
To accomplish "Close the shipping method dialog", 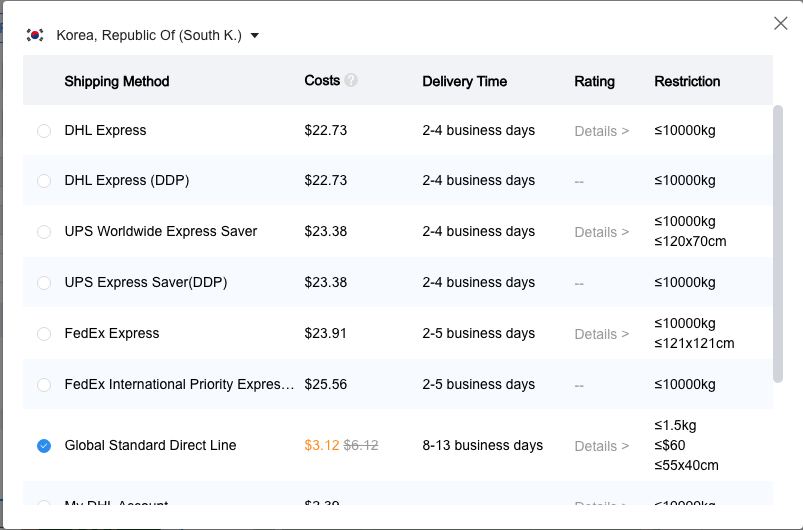I will 781,23.
